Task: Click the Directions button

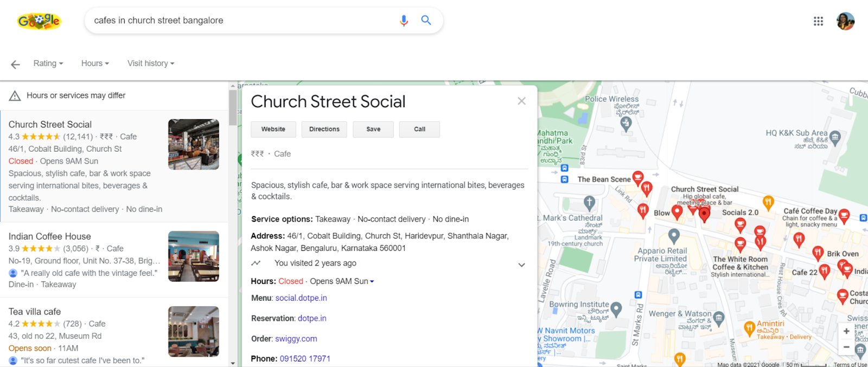Action: 324,130
